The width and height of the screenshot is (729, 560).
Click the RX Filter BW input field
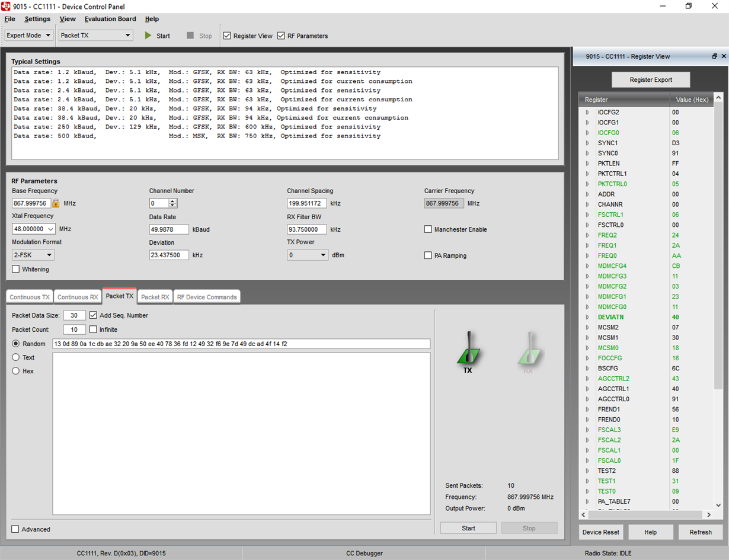[x=307, y=229]
